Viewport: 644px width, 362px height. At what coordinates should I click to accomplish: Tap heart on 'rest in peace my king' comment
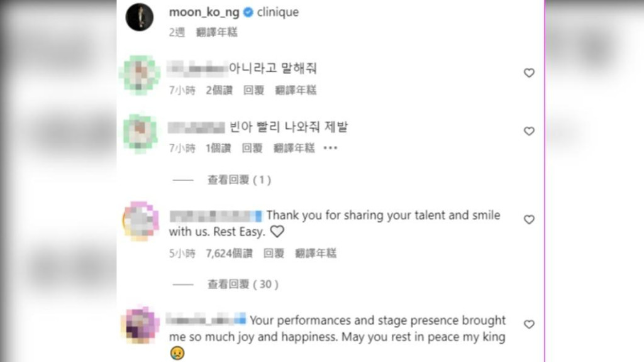click(x=529, y=324)
